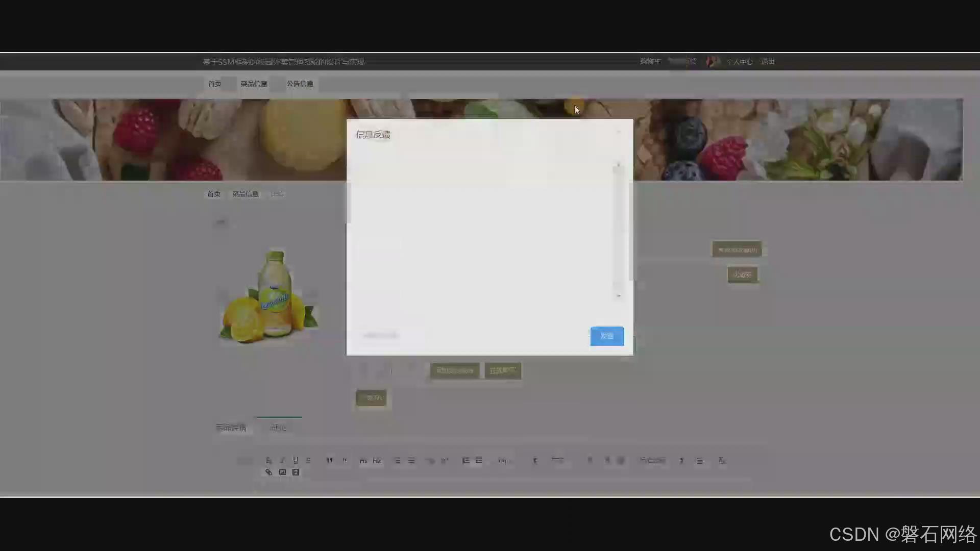Image resolution: width=980 pixels, height=551 pixels.
Task: Insert an image via image icon
Action: pyautogui.click(x=282, y=472)
